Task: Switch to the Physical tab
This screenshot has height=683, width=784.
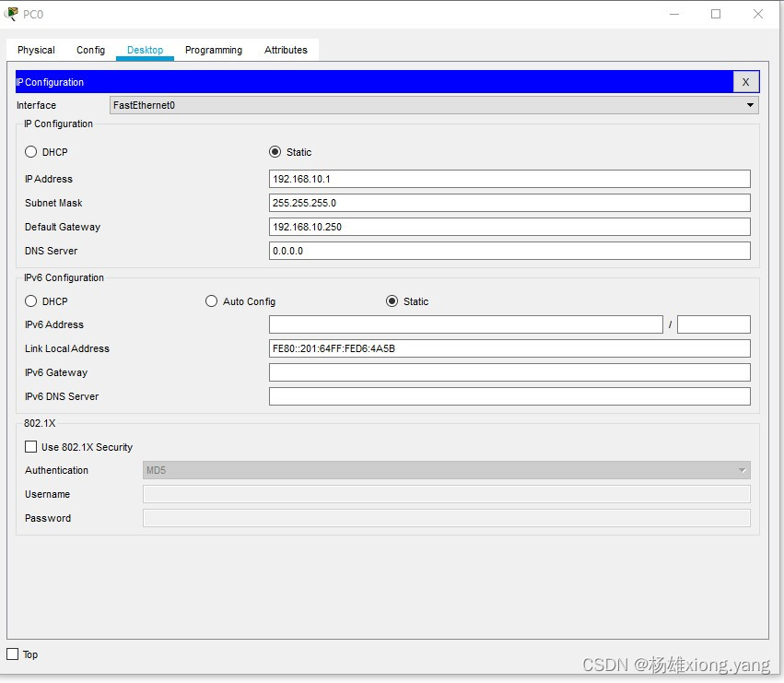Action: click(36, 50)
